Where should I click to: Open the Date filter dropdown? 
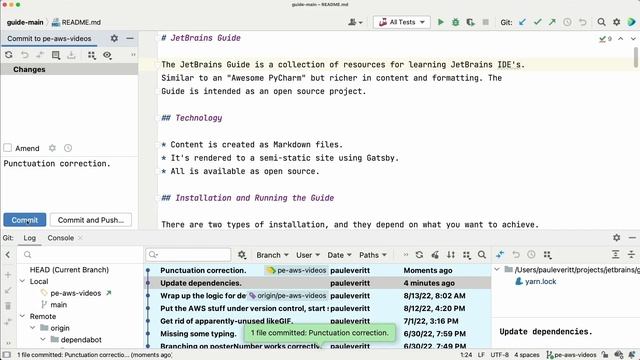(x=339, y=255)
